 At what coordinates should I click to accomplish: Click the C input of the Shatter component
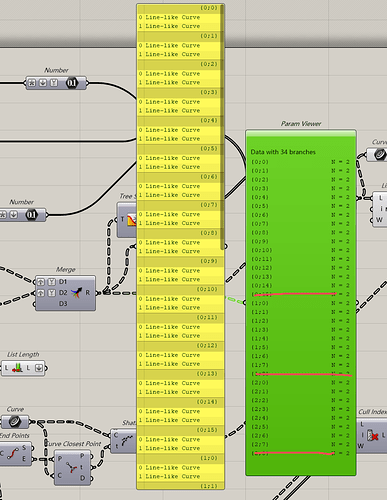[116, 435]
